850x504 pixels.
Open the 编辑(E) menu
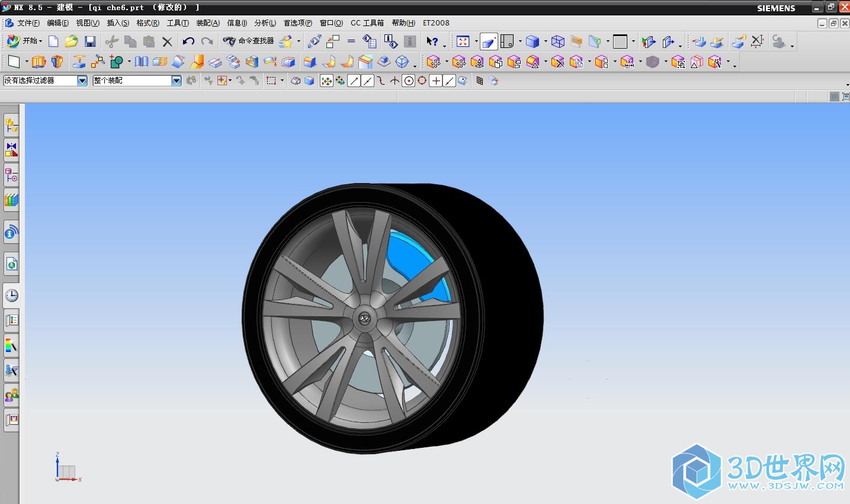coord(58,23)
